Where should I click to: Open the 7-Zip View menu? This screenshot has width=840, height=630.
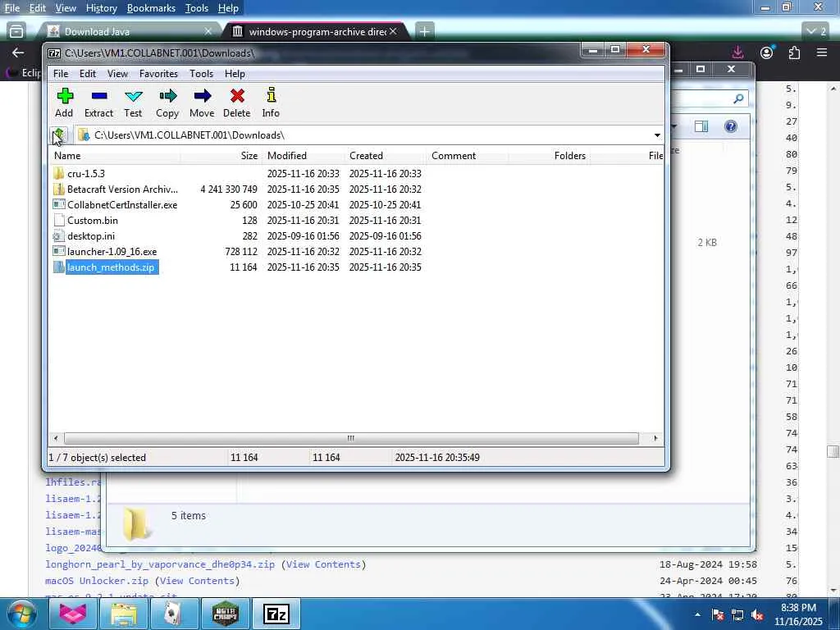[117, 73]
